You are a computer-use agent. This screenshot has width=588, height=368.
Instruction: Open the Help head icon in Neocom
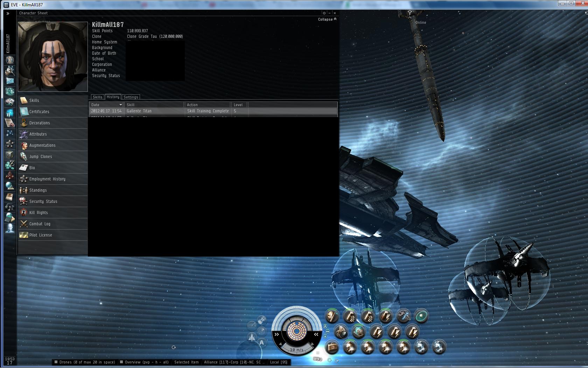[x=10, y=228]
